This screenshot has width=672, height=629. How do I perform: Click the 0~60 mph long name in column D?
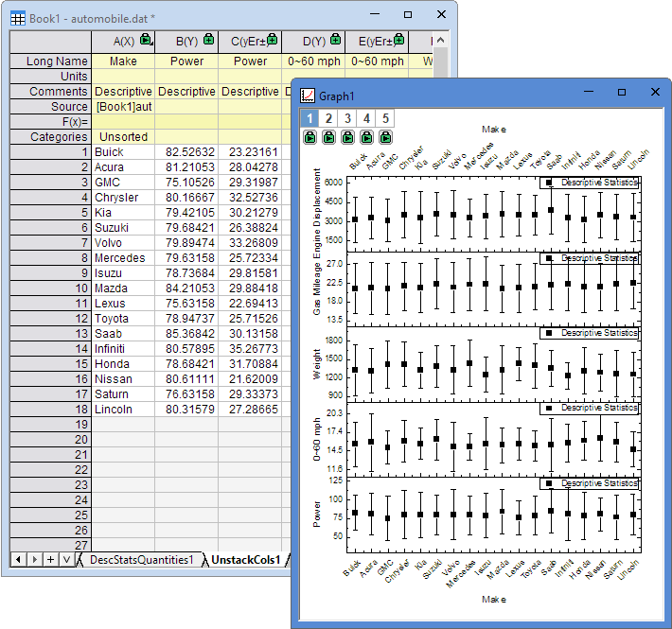(313, 61)
